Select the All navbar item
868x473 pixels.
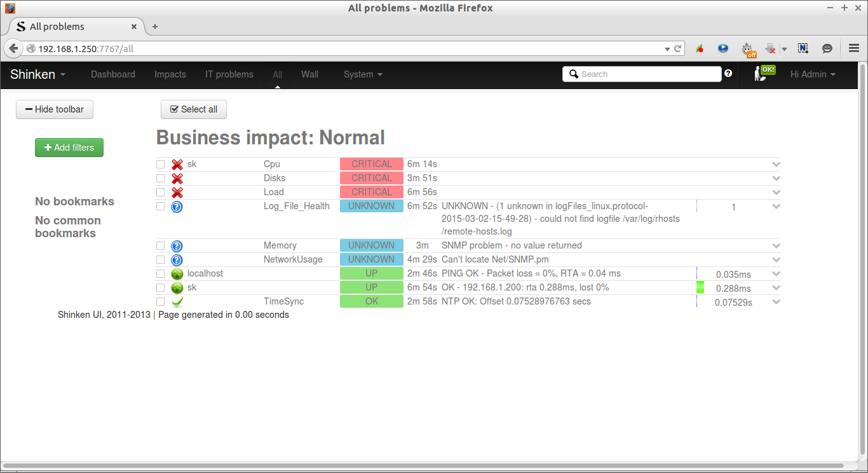point(278,74)
